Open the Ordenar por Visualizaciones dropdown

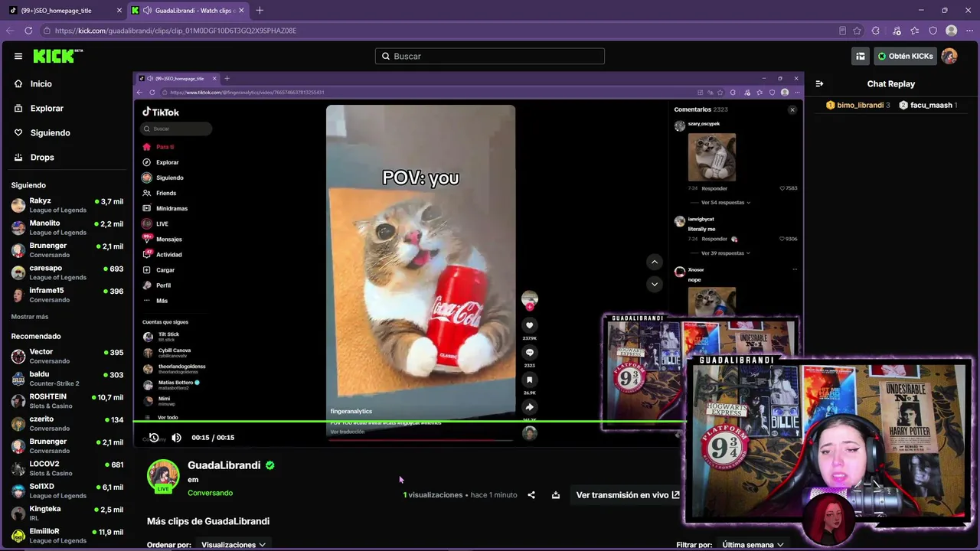[x=234, y=545]
